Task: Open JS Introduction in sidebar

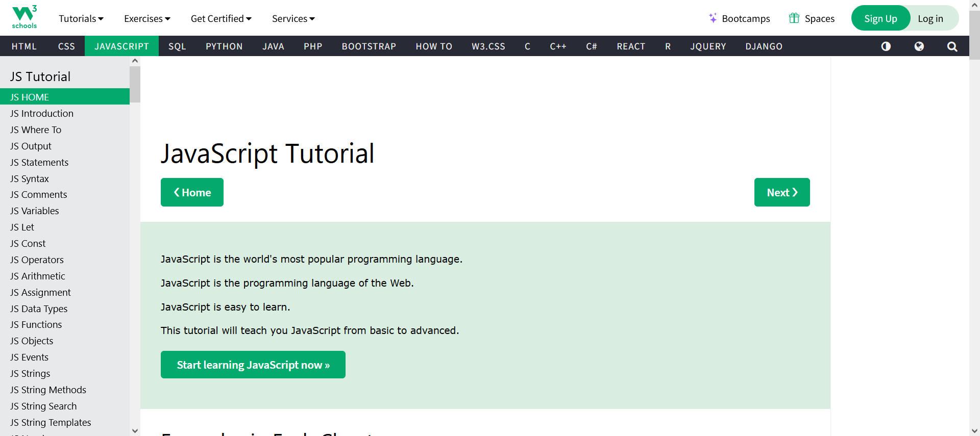Action: click(65, 113)
